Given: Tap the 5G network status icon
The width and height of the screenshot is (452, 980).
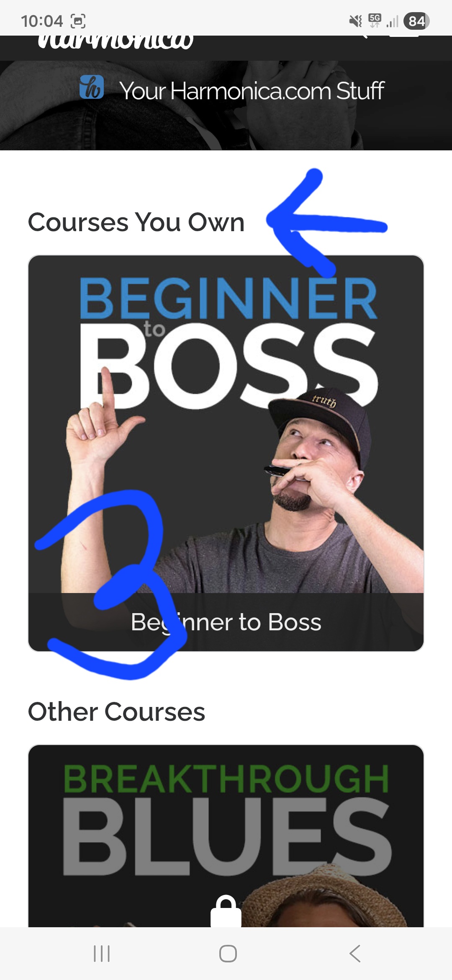Looking at the screenshot, I should pyautogui.click(x=375, y=20).
